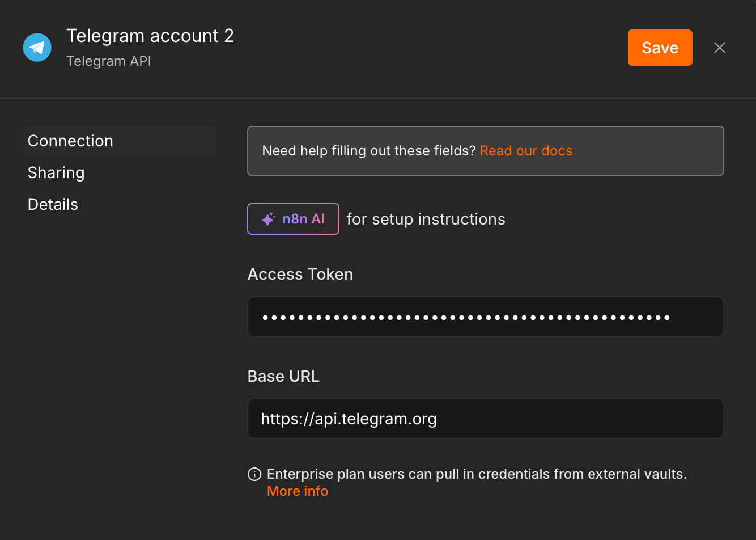Click the Base URL label
This screenshot has height=540, width=756.
click(283, 377)
